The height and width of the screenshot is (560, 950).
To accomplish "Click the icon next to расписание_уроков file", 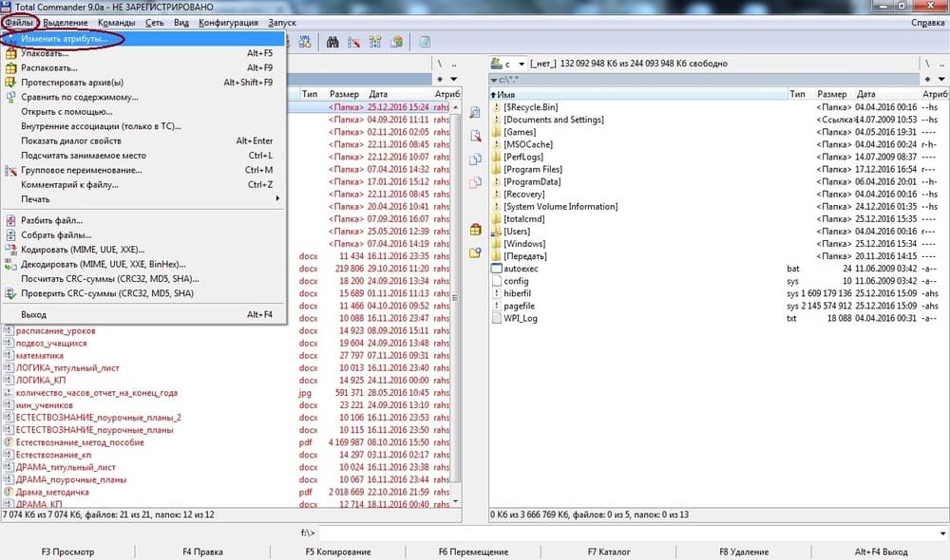I will [x=8, y=330].
